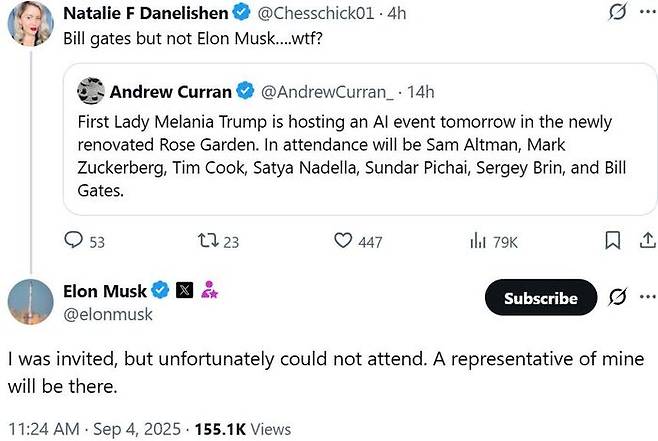This screenshot has height=441, width=658.
Task: Click the X affiliation badge by Elon Musk
Action: coord(184,290)
